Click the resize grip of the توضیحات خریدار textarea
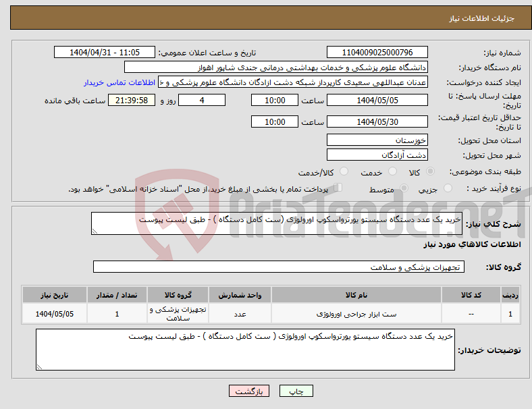 point(39,367)
